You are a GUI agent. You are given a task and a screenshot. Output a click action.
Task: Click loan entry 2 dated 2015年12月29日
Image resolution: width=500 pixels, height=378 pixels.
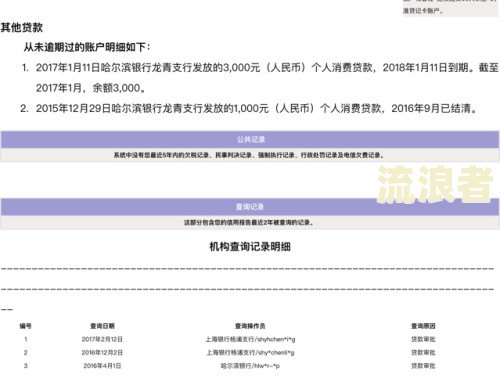(249, 108)
